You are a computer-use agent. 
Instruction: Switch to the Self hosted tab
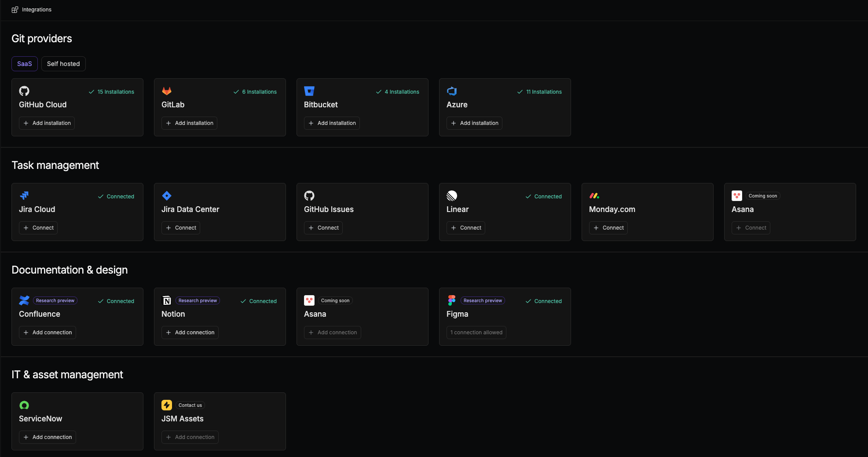coord(63,64)
